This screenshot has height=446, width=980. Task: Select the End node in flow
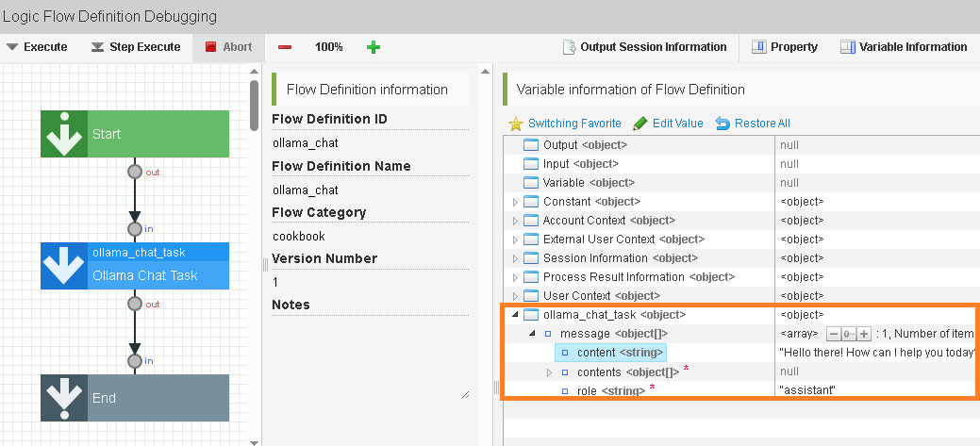tap(135, 398)
